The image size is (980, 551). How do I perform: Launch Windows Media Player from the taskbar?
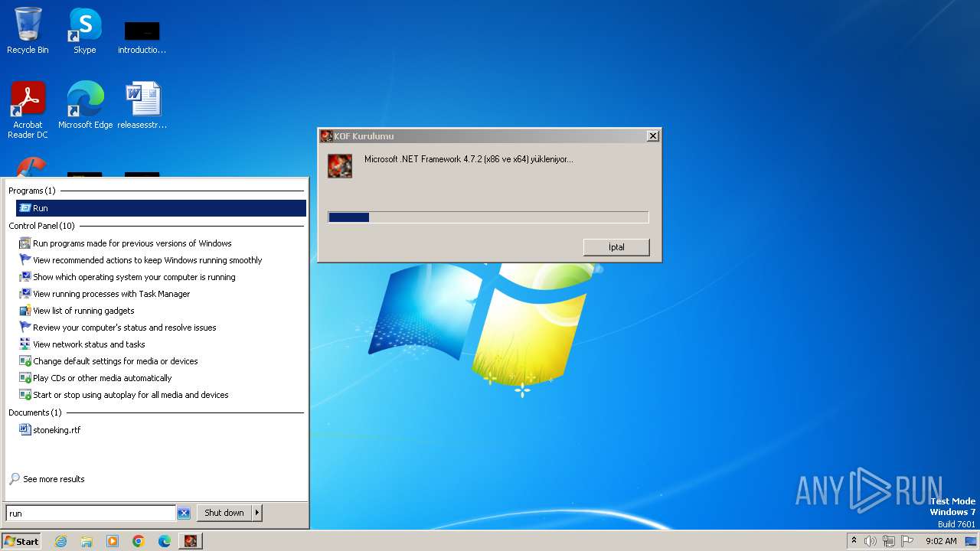click(x=113, y=541)
